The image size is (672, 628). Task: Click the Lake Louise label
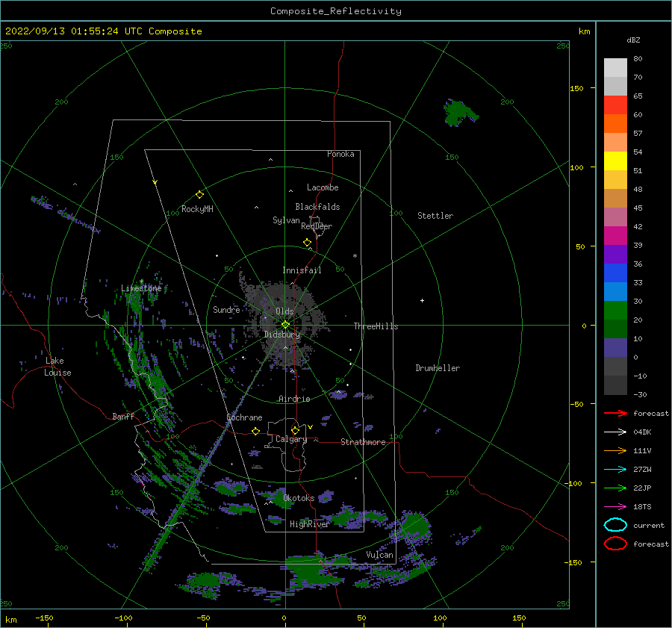click(x=57, y=367)
